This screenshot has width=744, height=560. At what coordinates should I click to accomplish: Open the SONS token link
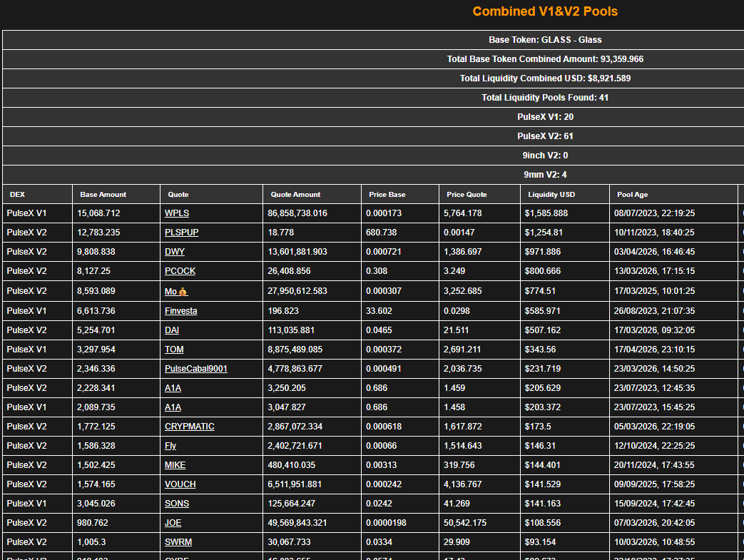pos(176,504)
